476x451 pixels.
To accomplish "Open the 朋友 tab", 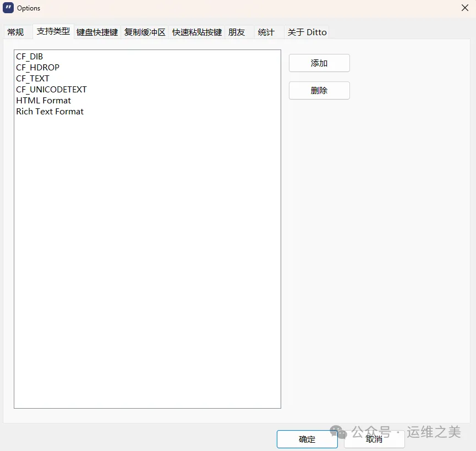I will click(x=237, y=32).
